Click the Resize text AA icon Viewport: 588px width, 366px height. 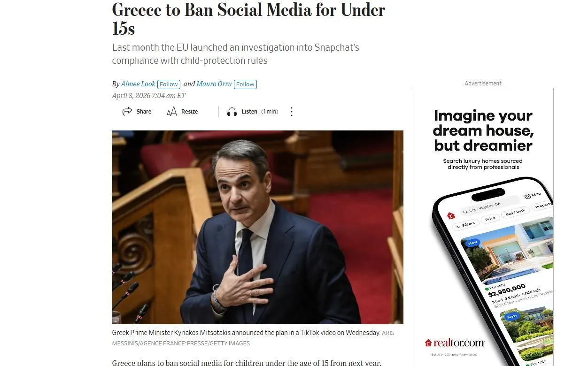pyautogui.click(x=172, y=112)
